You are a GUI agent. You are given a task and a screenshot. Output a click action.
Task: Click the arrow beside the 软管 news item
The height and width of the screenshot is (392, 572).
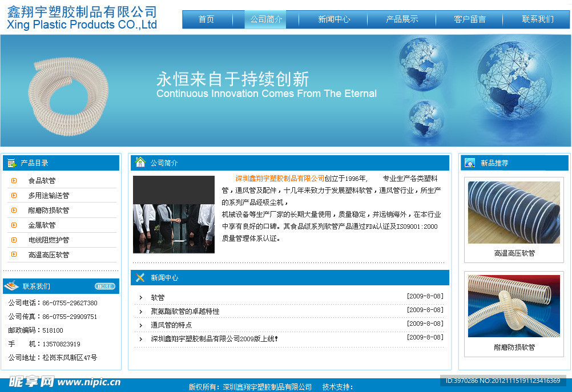click(x=141, y=298)
